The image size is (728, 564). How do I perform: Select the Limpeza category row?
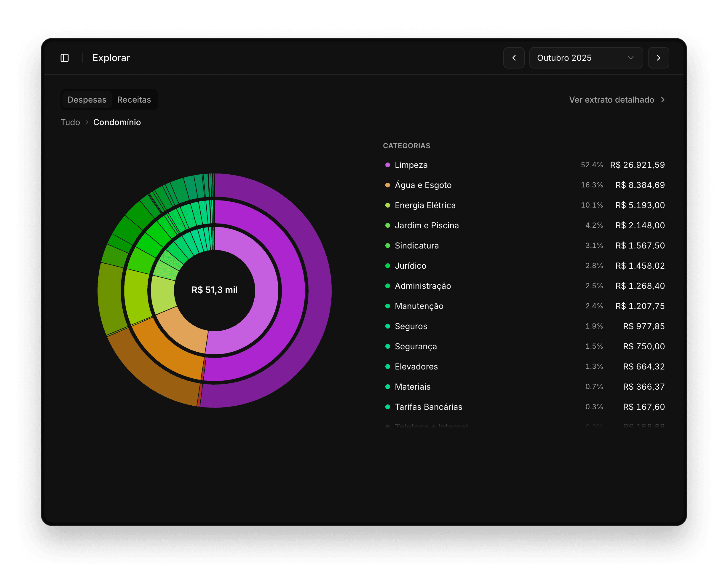(x=411, y=165)
